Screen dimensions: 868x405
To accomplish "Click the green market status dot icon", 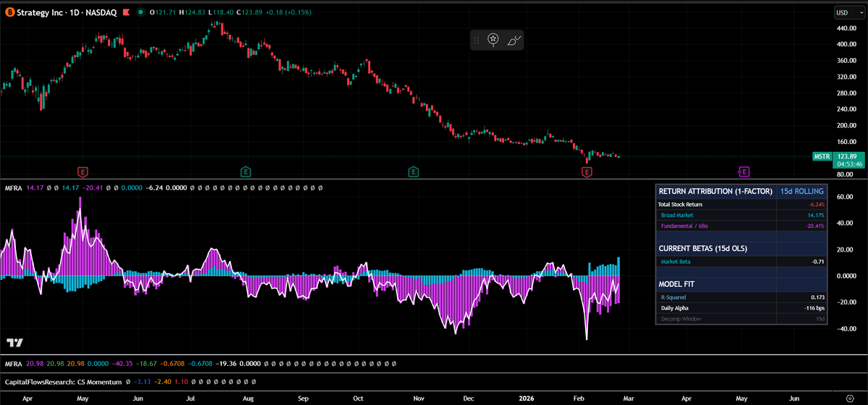I will pos(141,12).
